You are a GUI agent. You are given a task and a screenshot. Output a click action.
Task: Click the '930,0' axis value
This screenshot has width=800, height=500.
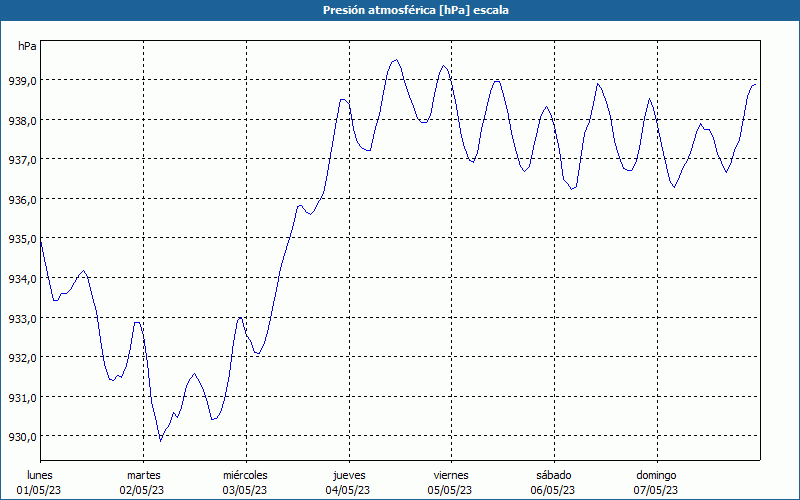pos(22,437)
